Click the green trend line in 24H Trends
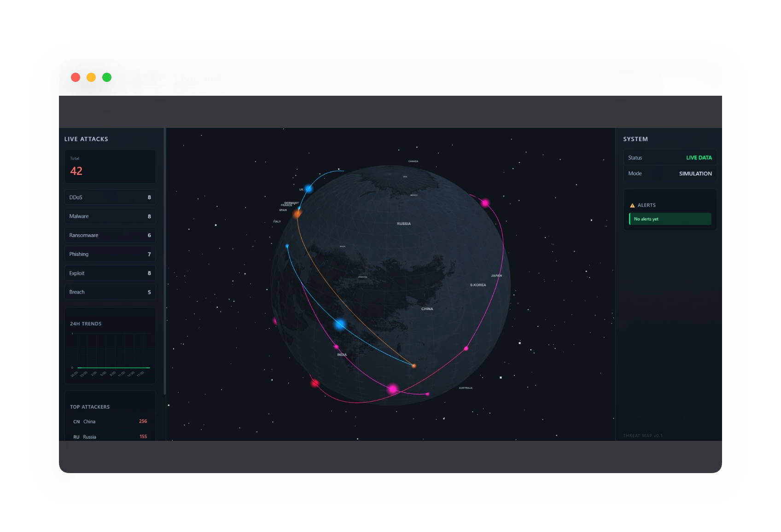 (114, 368)
